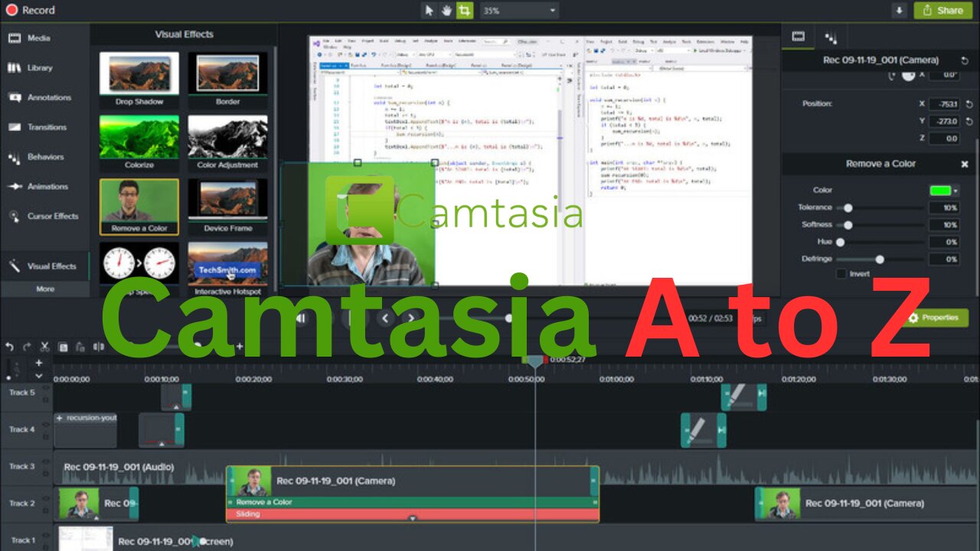Click the Hue slider handle
The image size is (980, 551).
(x=841, y=242)
